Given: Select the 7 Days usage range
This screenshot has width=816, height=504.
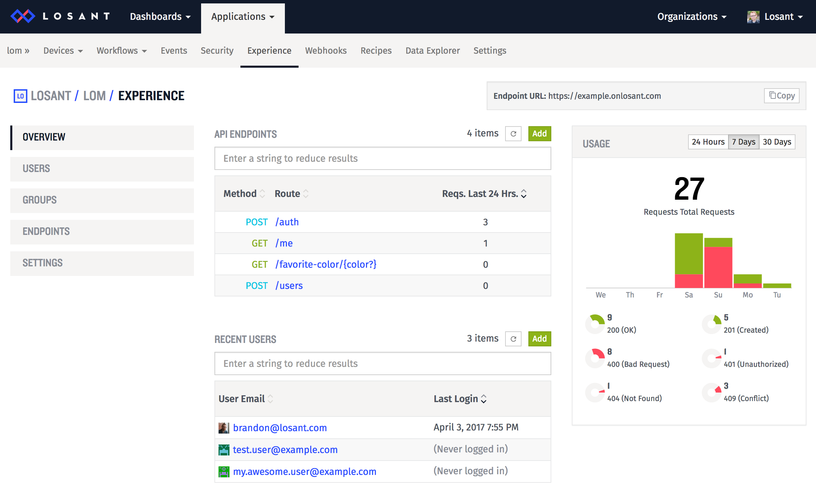Looking at the screenshot, I should [x=743, y=142].
